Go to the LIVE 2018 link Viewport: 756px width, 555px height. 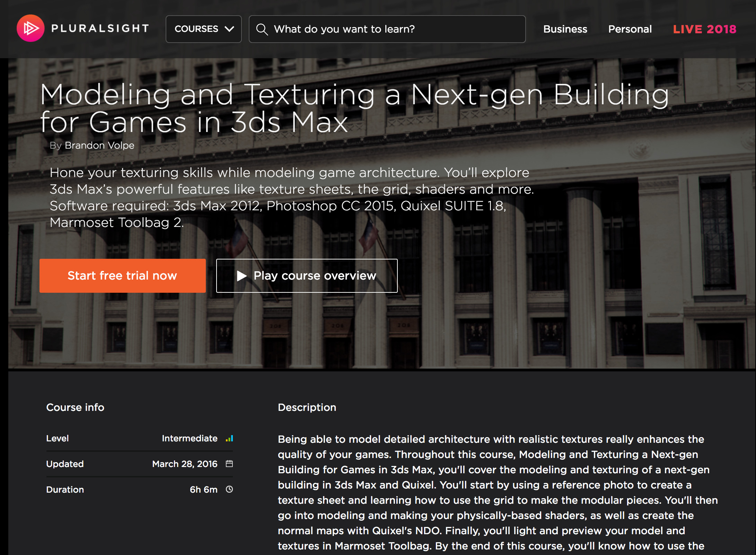[704, 29]
